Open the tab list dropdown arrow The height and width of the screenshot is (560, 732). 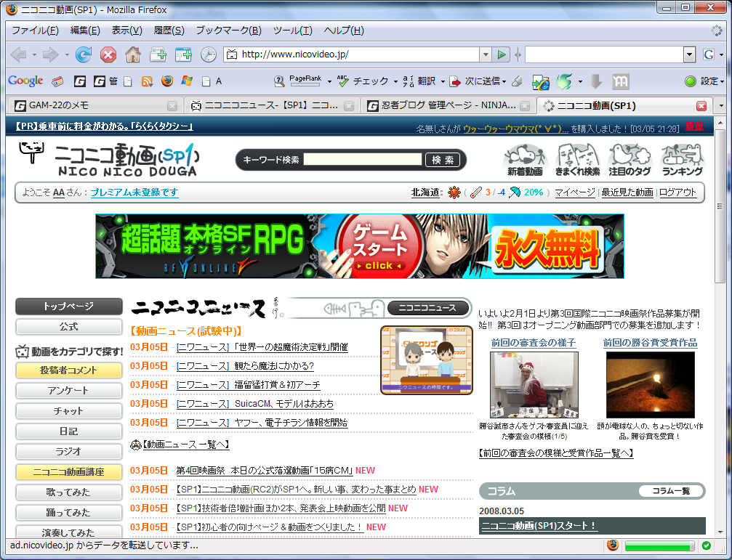coord(721,106)
